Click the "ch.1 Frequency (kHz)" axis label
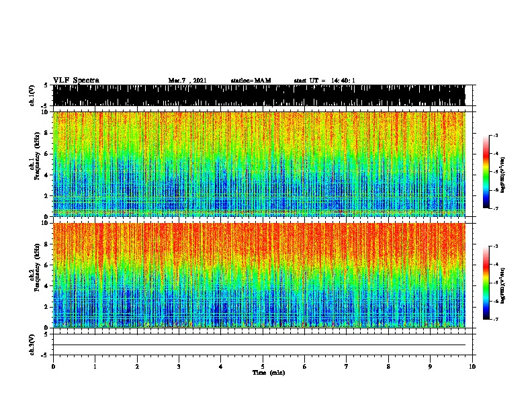 [34, 156]
